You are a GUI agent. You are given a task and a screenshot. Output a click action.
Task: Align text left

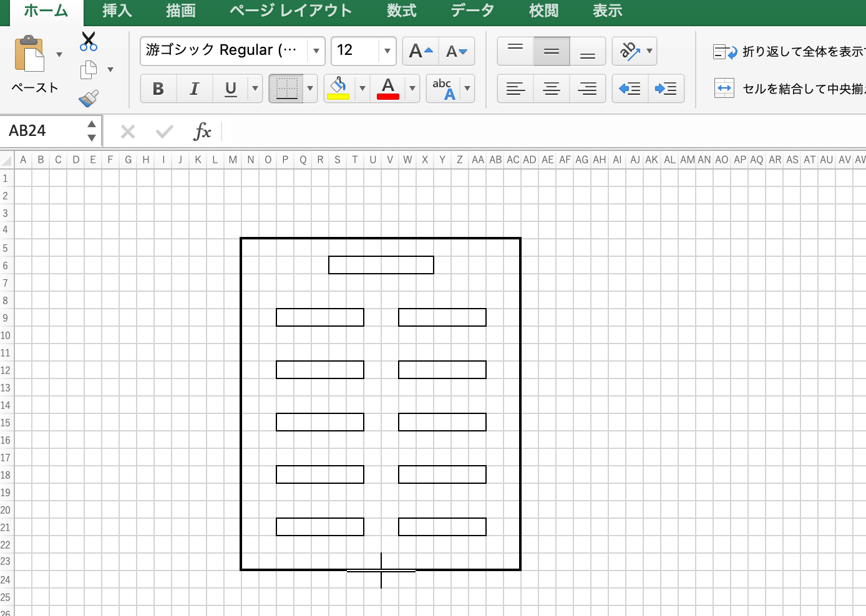point(515,89)
